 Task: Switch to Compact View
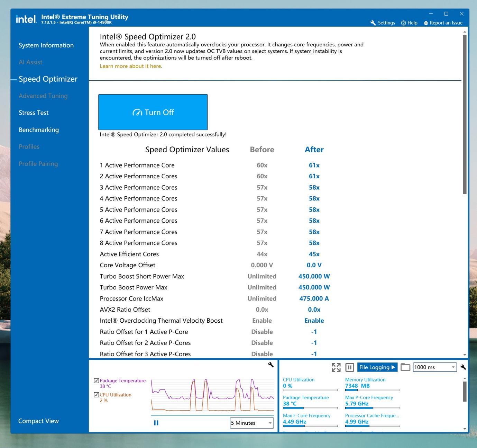(x=38, y=421)
